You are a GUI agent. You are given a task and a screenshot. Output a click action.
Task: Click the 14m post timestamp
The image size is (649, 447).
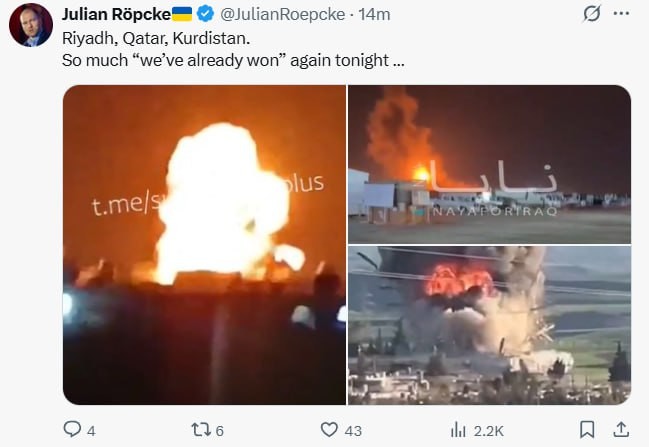point(374,14)
